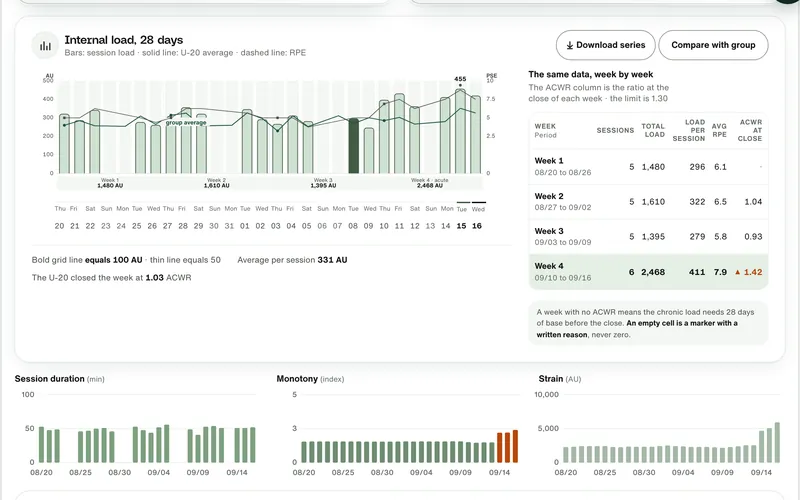The width and height of the screenshot is (800, 500).
Task: Click the 1,610 total load cell
Action: (653, 202)
